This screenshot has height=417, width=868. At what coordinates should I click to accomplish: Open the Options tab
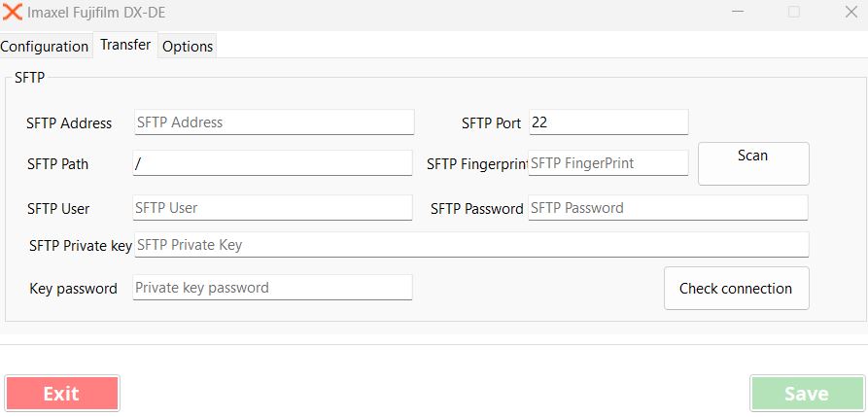click(188, 46)
